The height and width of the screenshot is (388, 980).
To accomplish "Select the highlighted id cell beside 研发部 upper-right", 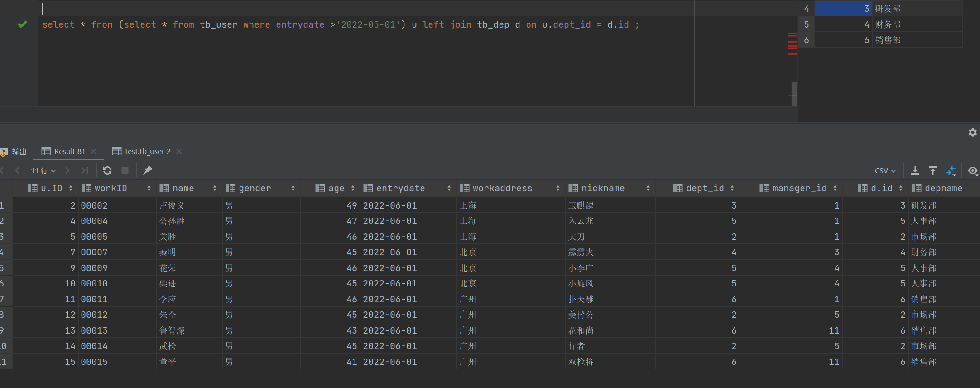I will pos(844,9).
